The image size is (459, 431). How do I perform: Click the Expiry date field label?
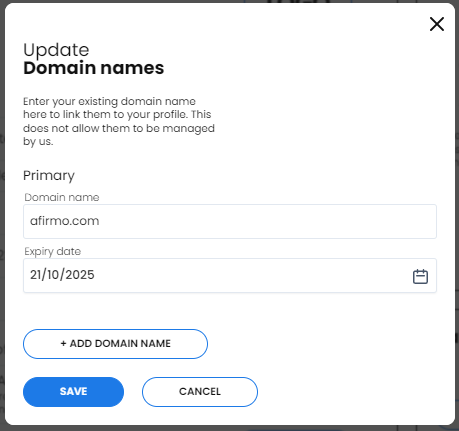tap(53, 251)
